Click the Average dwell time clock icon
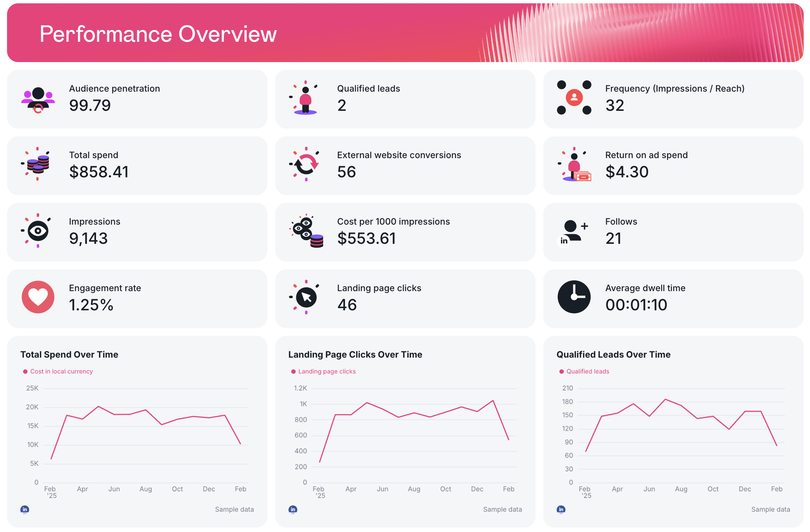 click(x=574, y=297)
